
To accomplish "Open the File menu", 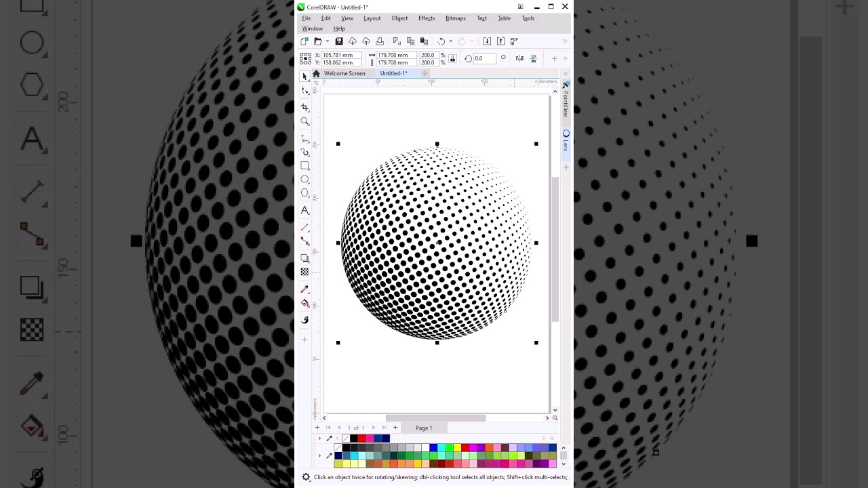I will pos(307,18).
